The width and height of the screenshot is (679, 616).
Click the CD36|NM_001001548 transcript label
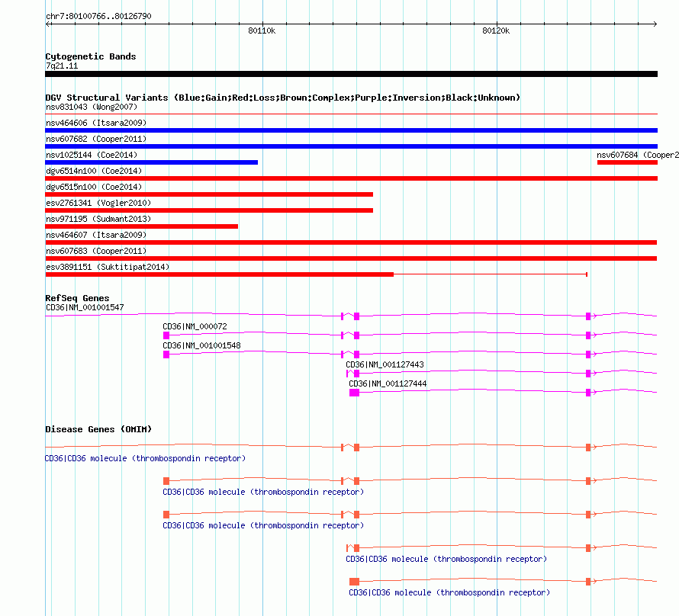(202, 345)
